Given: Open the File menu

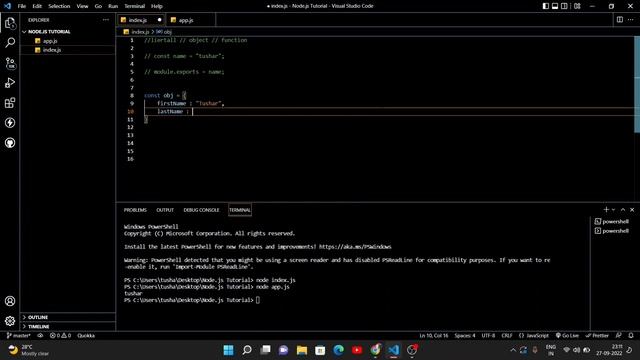Looking at the screenshot, I should click(22, 6).
